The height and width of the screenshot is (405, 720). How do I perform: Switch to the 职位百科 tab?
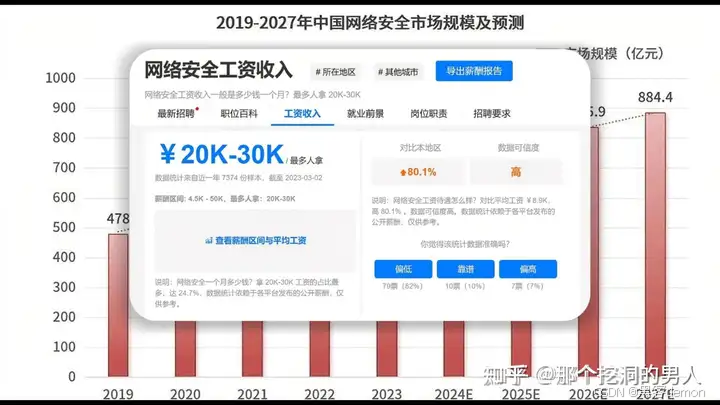coord(239,114)
